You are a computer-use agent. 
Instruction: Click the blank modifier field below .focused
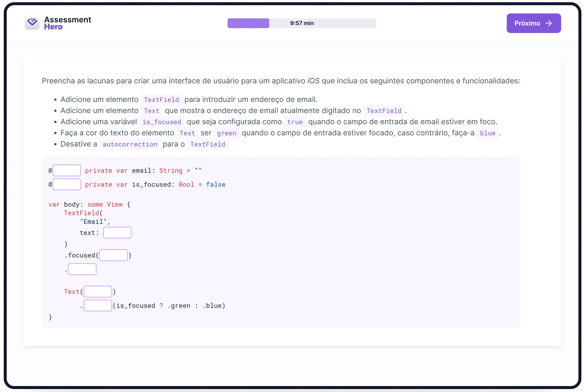pos(82,269)
